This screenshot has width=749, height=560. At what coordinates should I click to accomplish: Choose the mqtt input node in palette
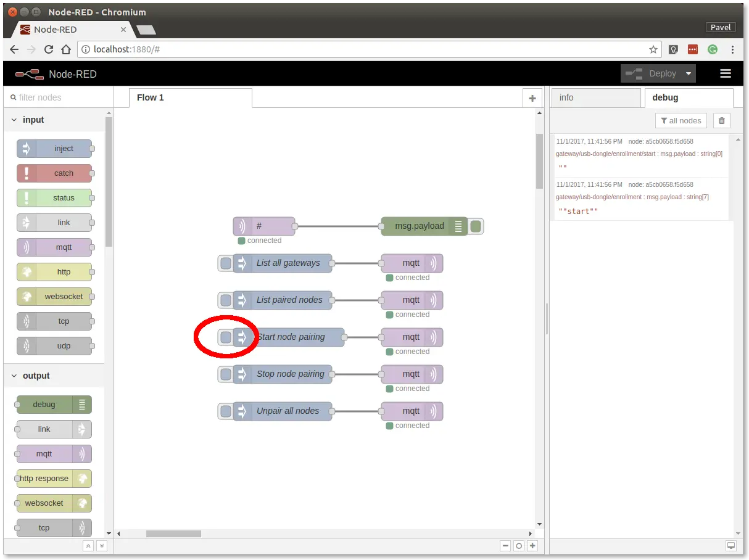click(x=54, y=247)
